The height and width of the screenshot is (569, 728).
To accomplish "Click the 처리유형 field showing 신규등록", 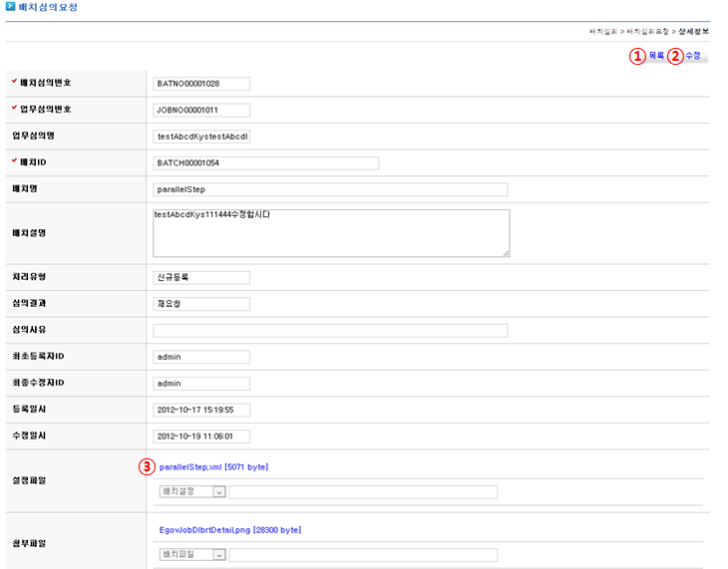I will 200,278.
